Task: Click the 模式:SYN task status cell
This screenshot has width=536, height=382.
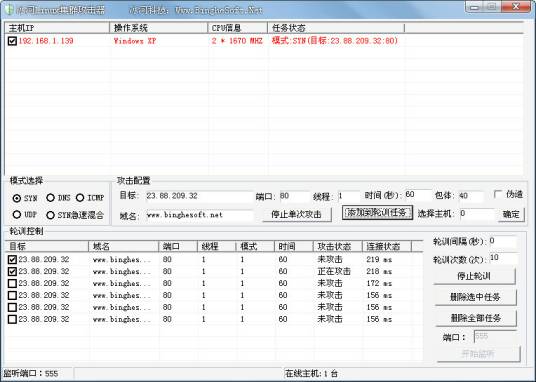Action: [335, 41]
